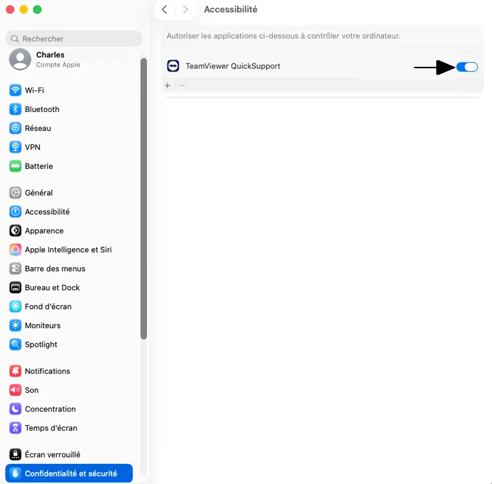Click the Concentration moon icon
492x484 pixels.
[15, 409]
